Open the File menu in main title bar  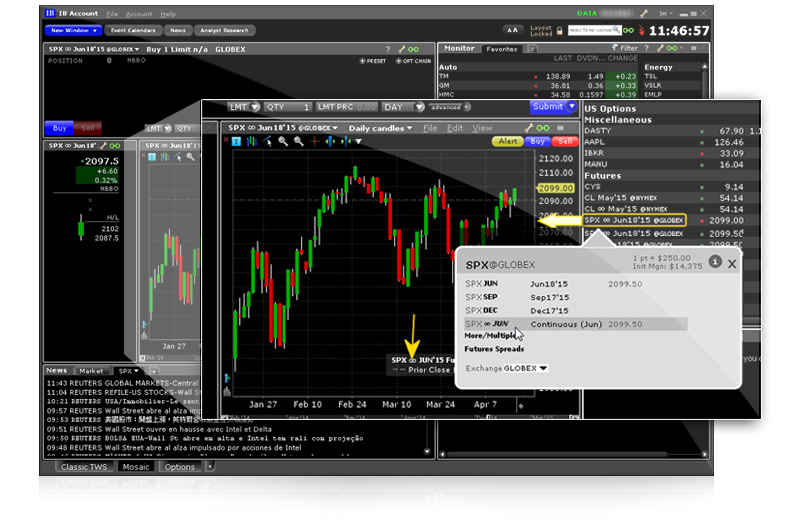112,14
